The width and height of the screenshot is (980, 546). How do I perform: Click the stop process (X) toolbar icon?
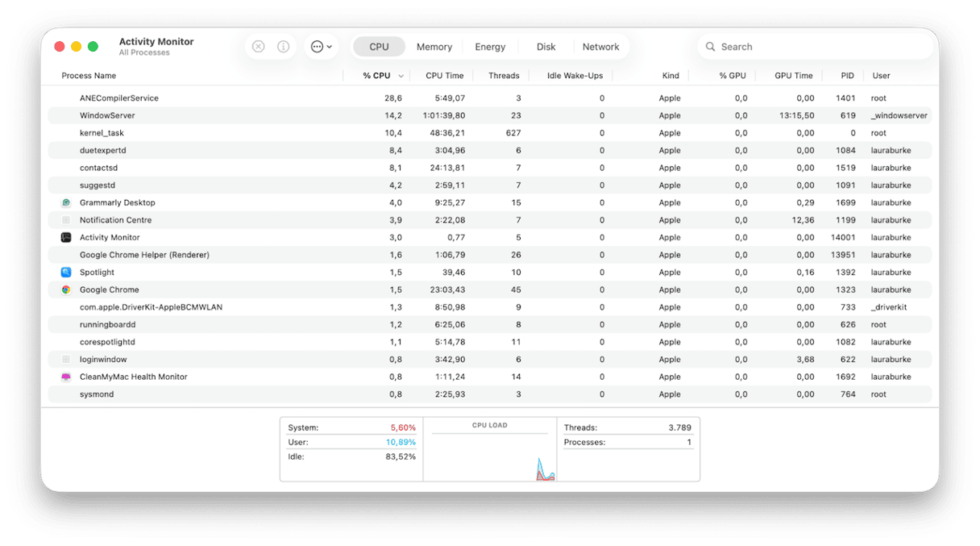258,46
